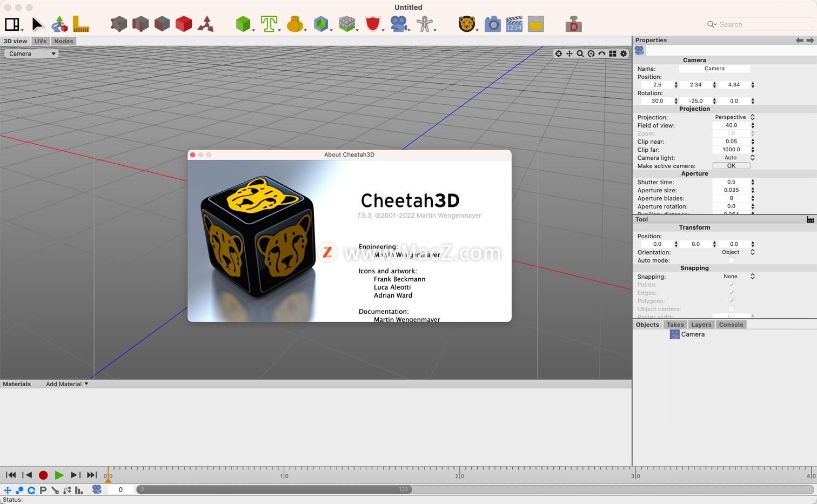Toggle Points snapping checkbox
Image resolution: width=817 pixels, height=504 pixels.
click(731, 285)
